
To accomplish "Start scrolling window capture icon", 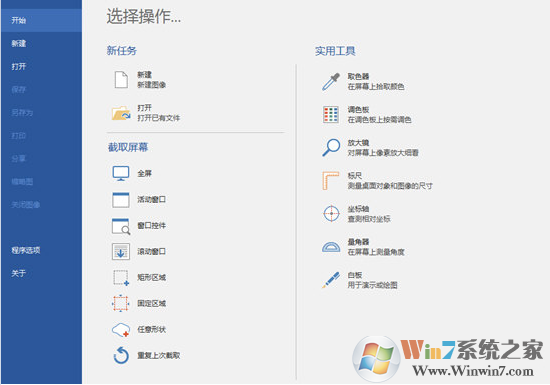I will [x=121, y=251].
